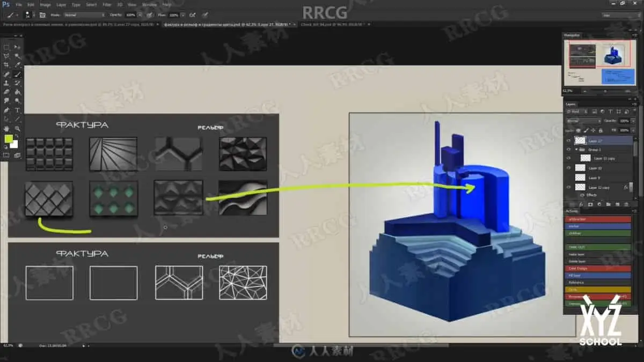Viewport: 644px width, 362px height.
Task: Open the Layer menu
Action: (61, 5)
